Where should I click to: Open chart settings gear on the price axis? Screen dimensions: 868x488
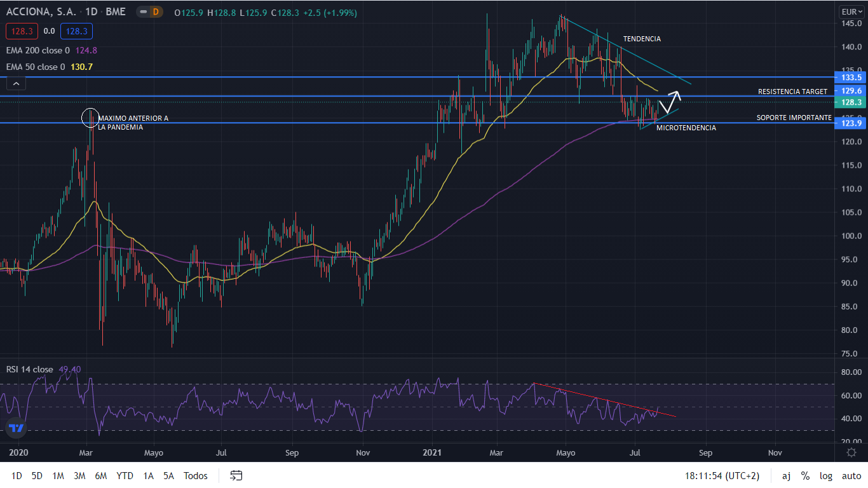click(851, 452)
